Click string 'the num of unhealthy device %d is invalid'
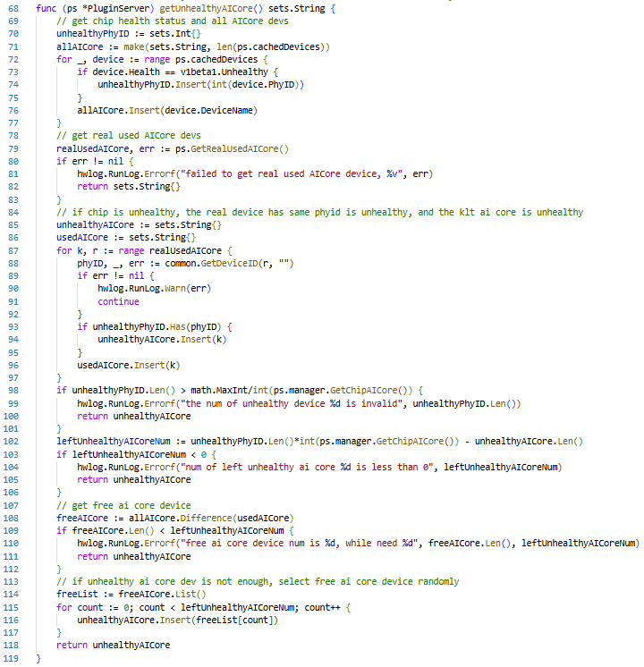The height and width of the screenshot is (667, 644). [x=291, y=404]
